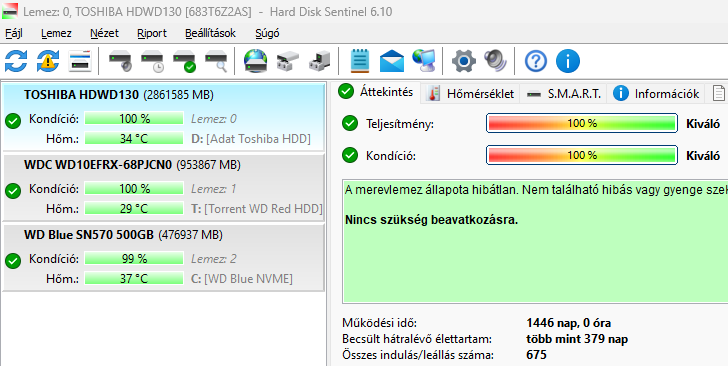Click the green check beside Teljesítmény
The image size is (728, 366).
pyautogui.click(x=350, y=124)
